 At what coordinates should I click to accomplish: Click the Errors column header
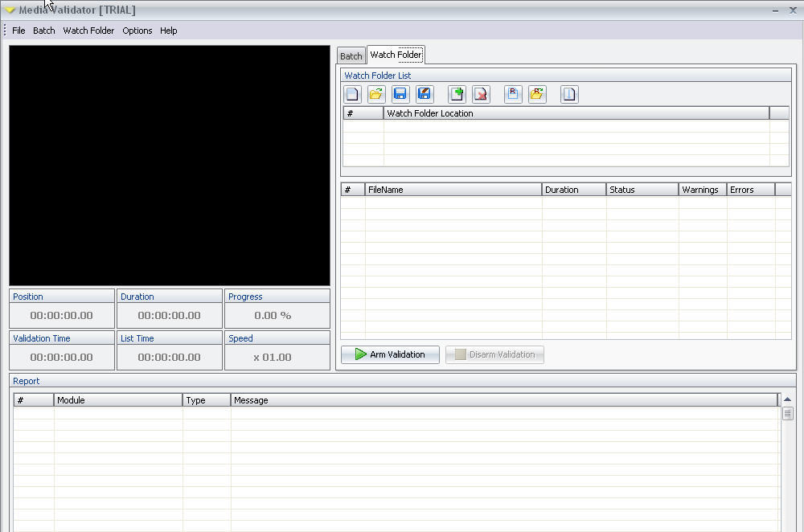[751, 190]
